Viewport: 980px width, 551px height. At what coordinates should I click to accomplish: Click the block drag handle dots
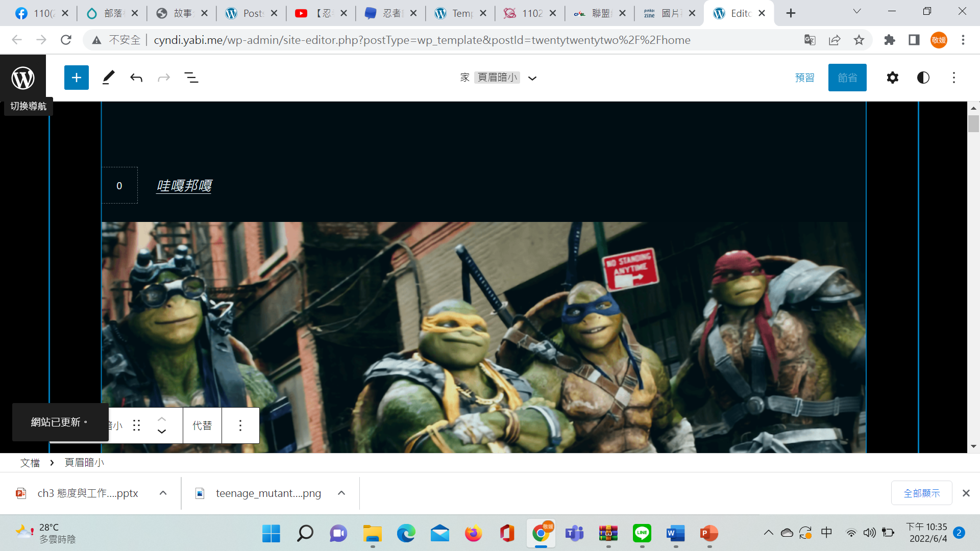136,425
